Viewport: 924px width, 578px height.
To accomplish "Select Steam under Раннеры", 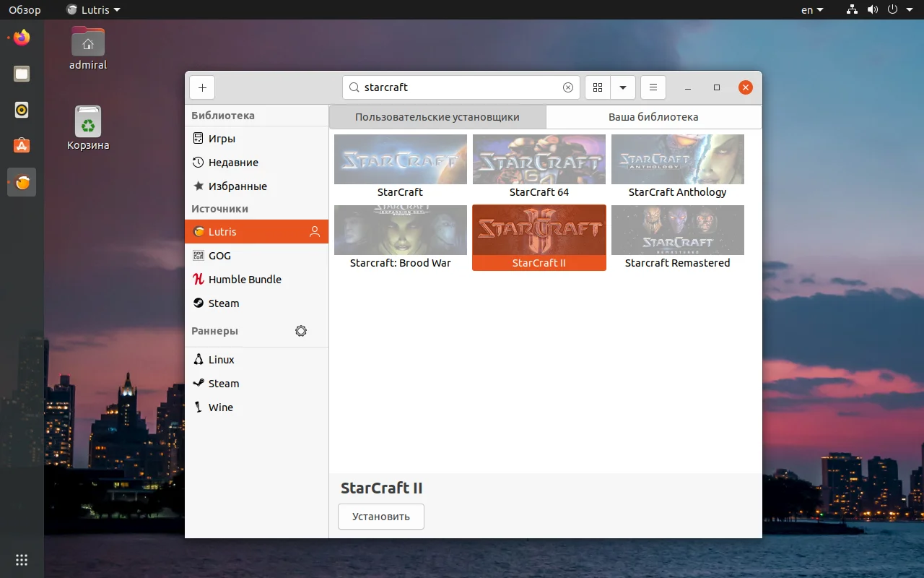I will click(x=257, y=384).
